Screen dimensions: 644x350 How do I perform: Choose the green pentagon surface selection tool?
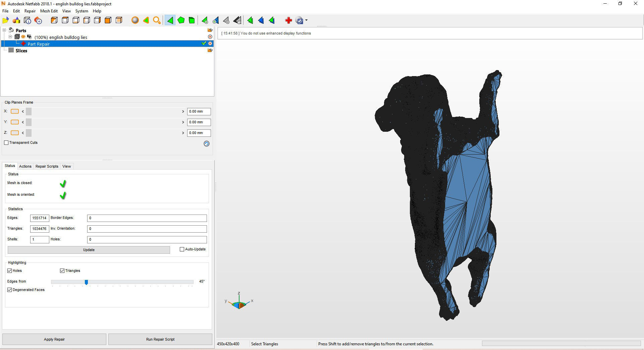point(181,20)
